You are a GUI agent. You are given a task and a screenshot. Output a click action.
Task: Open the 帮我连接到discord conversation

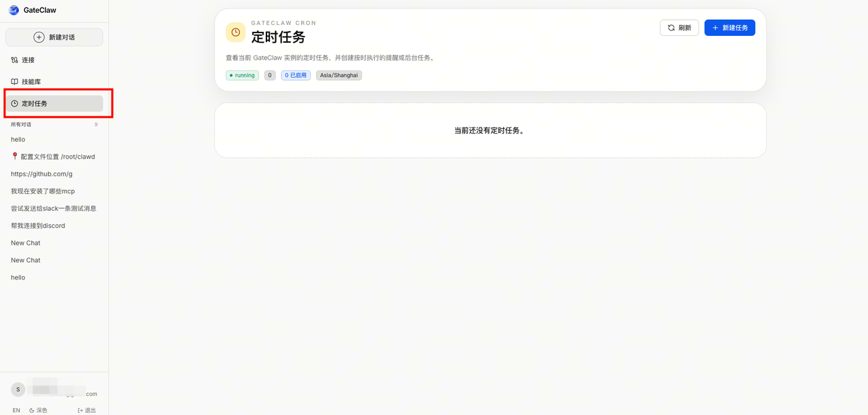(38, 226)
